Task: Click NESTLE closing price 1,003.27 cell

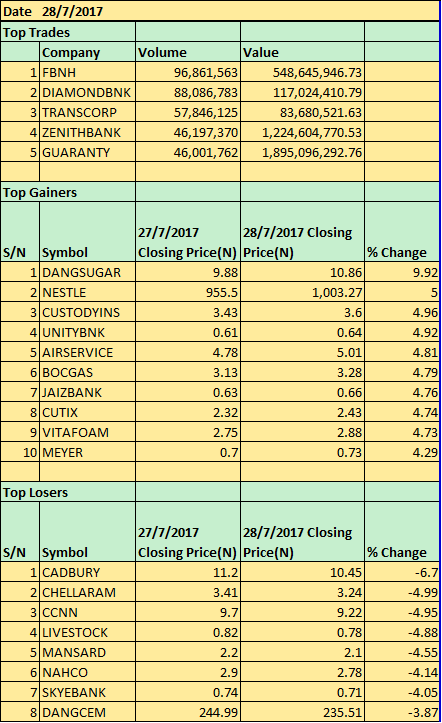Action: click(302, 292)
